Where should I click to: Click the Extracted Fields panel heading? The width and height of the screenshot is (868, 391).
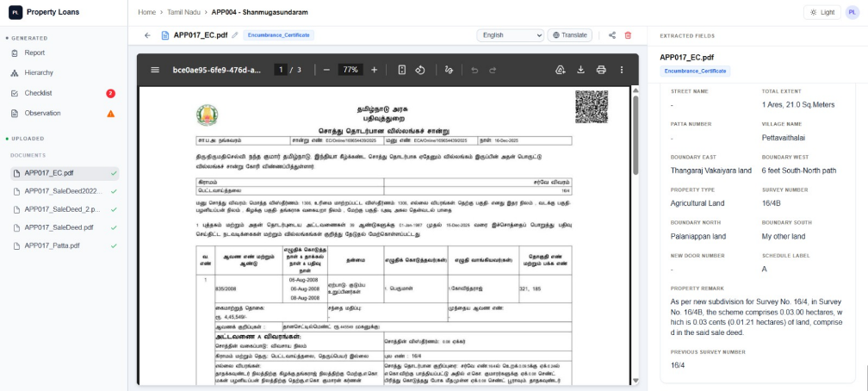tap(687, 36)
